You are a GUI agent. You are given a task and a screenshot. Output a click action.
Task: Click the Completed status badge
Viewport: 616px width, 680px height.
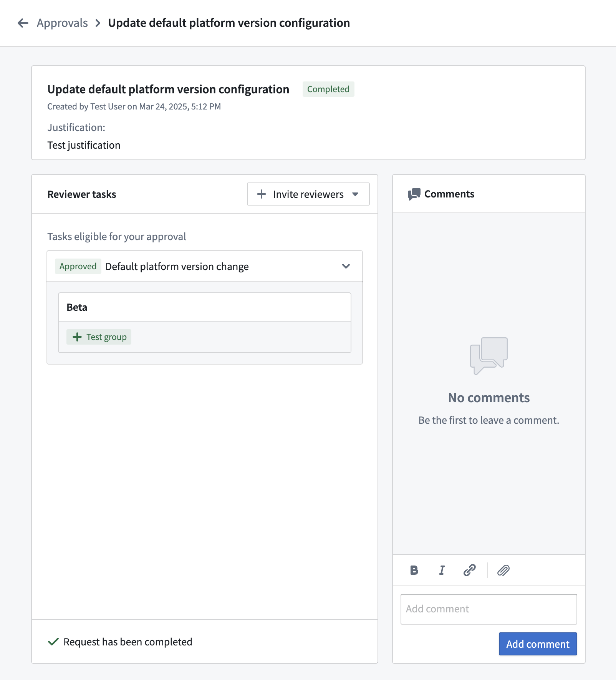[x=328, y=89]
